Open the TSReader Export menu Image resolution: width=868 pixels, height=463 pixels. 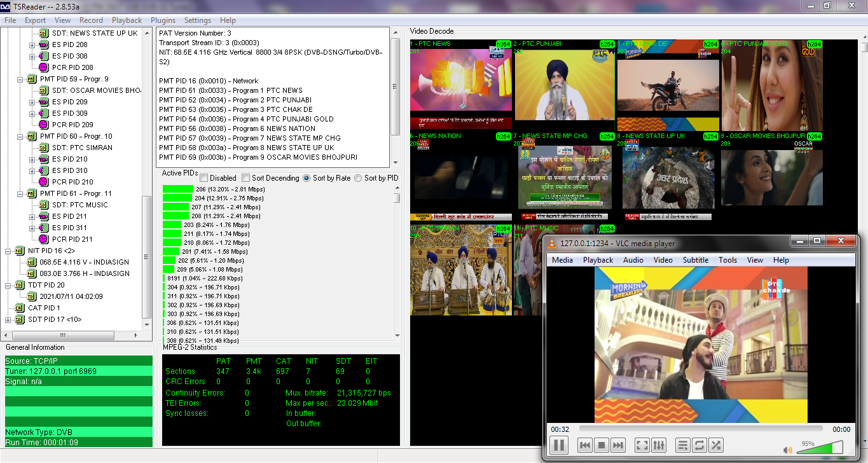36,20
